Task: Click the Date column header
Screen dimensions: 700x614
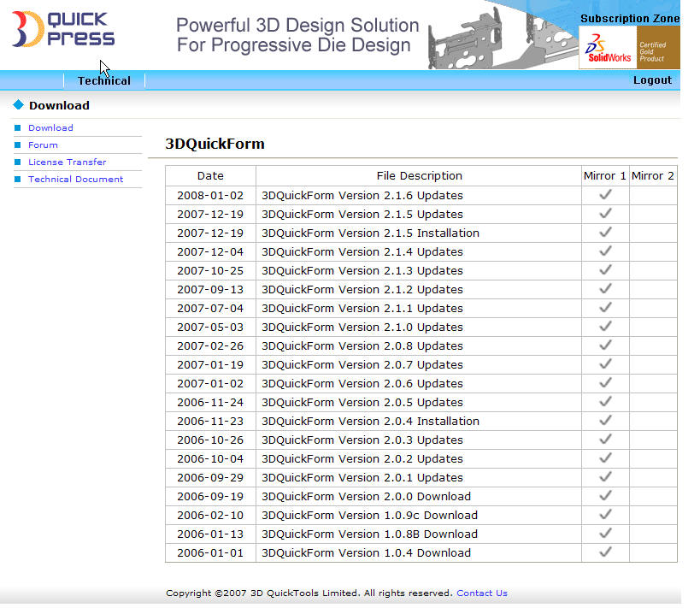Action: [x=210, y=176]
